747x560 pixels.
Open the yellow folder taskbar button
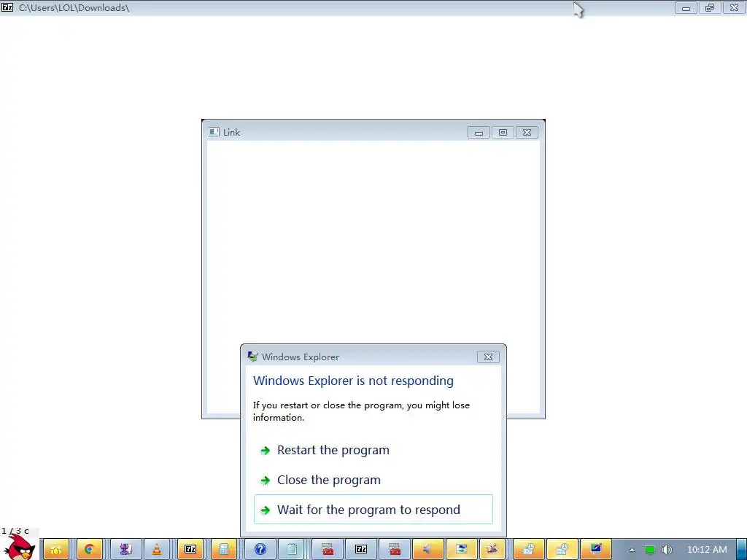click(x=56, y=550)
